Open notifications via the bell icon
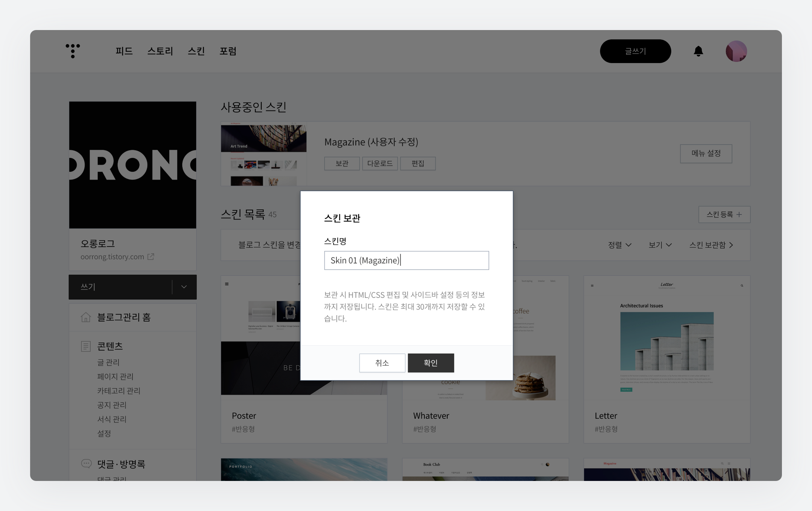Screen dimensions: 812x511 point(698,51)
